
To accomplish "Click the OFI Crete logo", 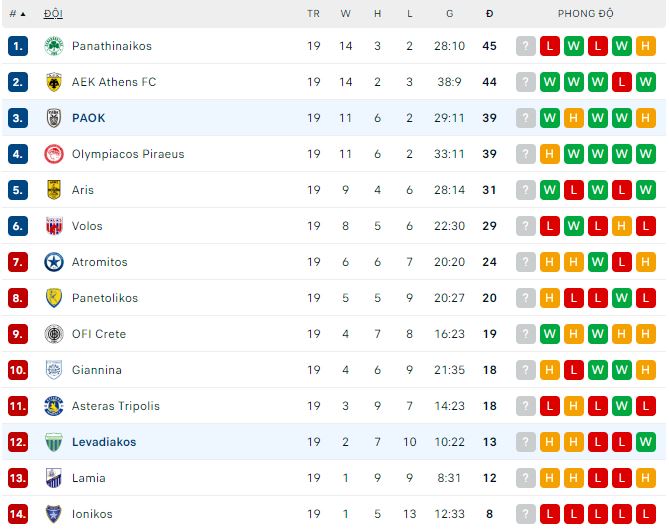I will click(x=54, y=334).
